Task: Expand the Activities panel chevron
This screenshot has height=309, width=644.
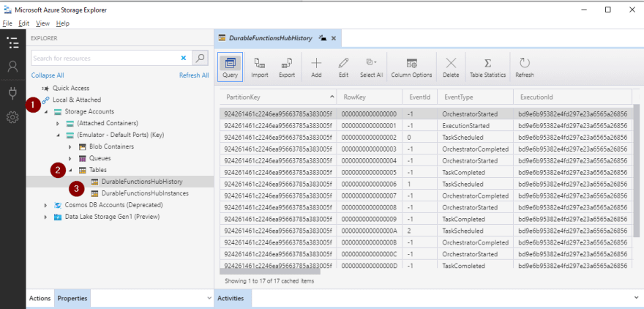Action: pos(636,297)
